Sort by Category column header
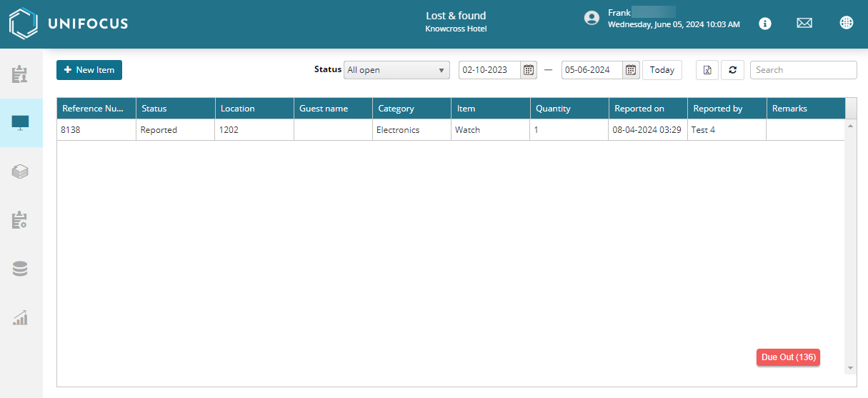 tap(411, 109)
